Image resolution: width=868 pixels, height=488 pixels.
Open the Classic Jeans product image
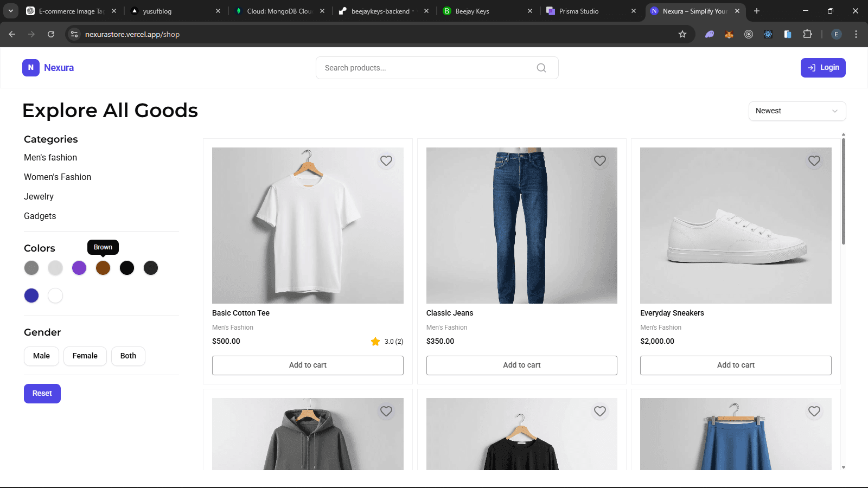(522, 226)
